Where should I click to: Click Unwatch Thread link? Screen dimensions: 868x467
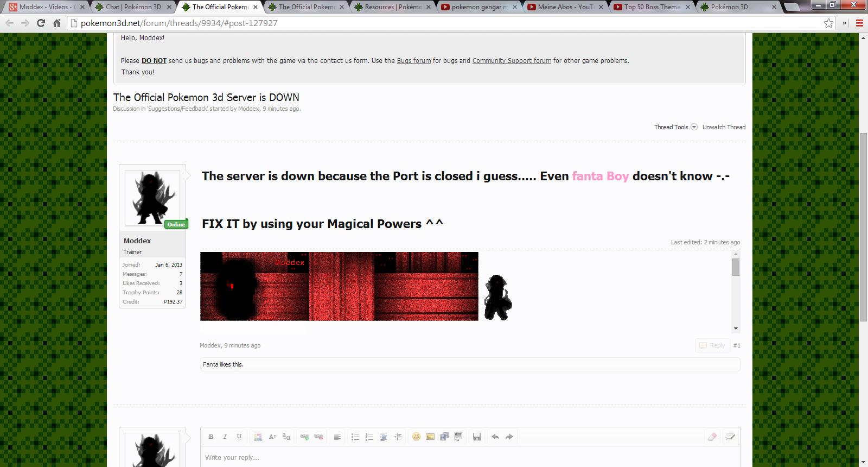coord(724,127)
